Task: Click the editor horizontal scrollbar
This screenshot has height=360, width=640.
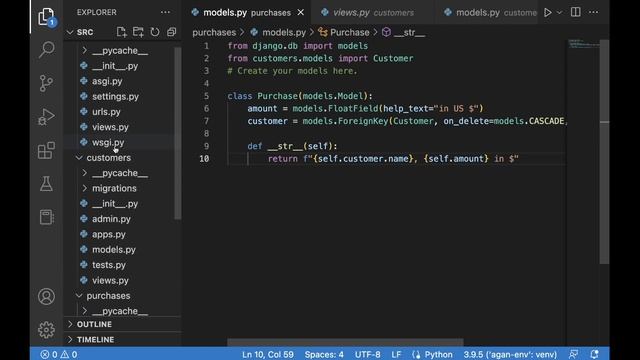Action: (345, 342)
